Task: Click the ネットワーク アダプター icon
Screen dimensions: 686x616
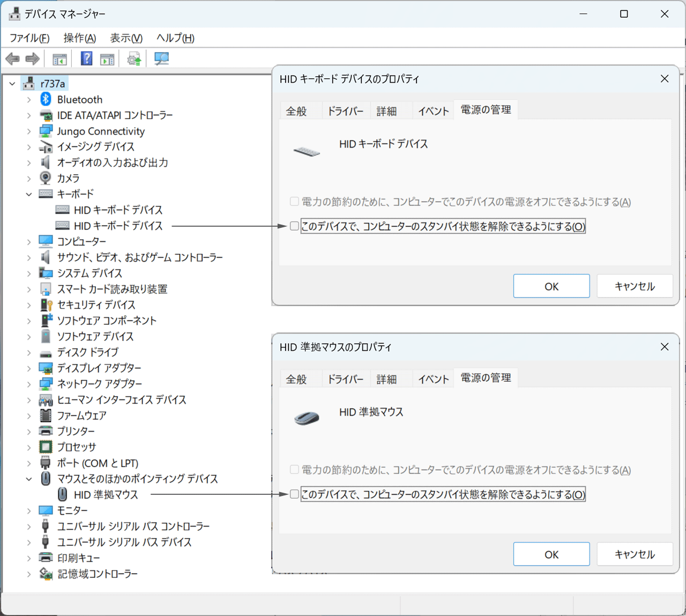Action: click(46, 384)
